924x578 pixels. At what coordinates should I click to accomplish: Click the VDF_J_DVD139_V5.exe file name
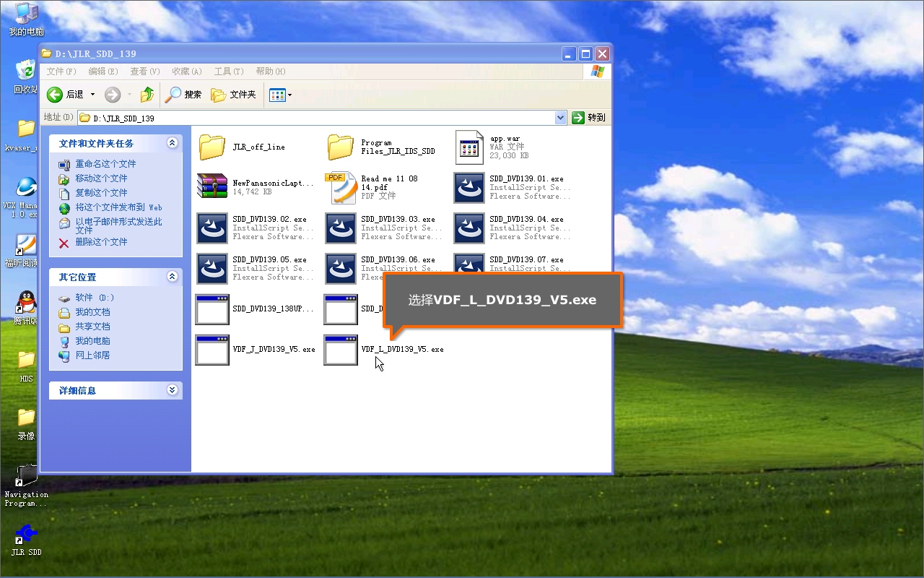point(274,349)
